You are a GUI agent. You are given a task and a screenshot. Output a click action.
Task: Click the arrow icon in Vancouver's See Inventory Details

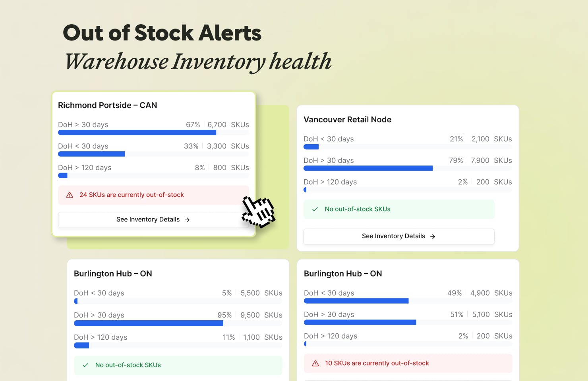[433, 237]
